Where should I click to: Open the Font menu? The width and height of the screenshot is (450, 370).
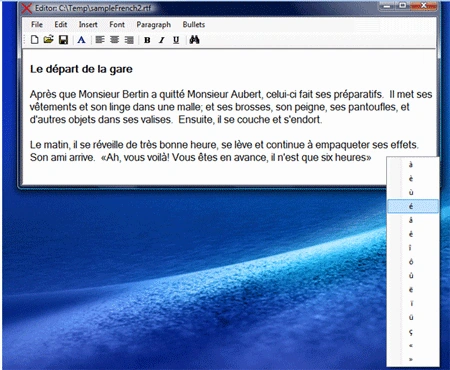pyautogui.click(x=117, y=24)
